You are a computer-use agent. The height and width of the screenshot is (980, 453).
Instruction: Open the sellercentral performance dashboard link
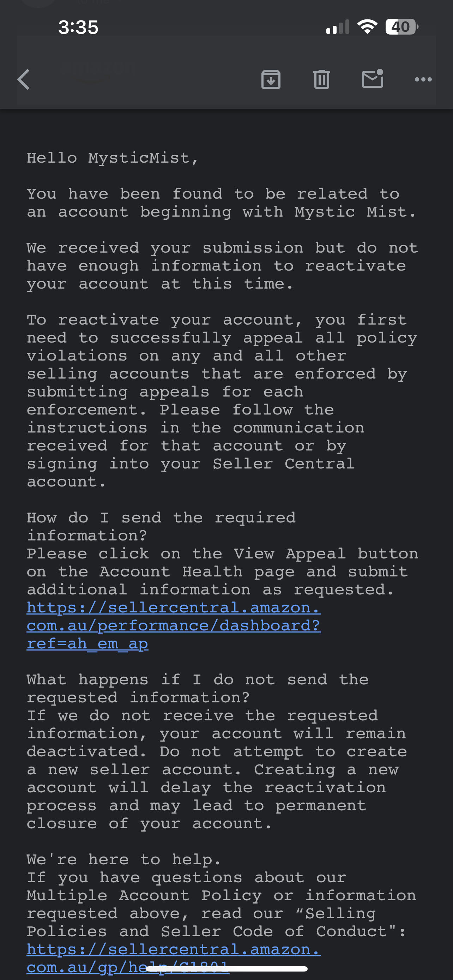pos(174,626)
